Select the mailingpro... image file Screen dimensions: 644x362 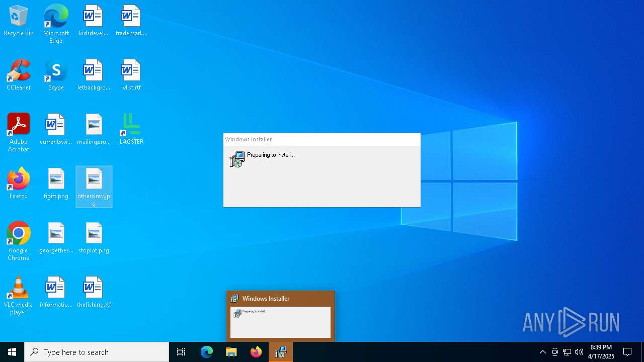(94, 130)
